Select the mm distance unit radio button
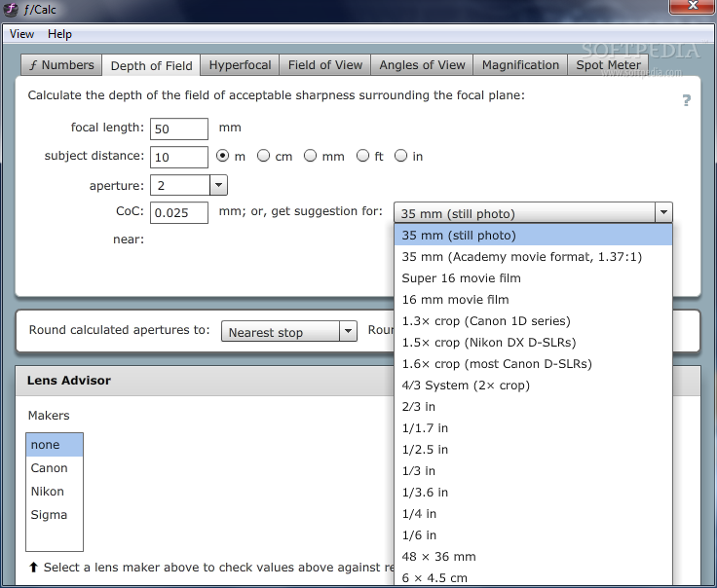Image resolution: width=717 pixels, height=588 pixels. click(310, 156)
